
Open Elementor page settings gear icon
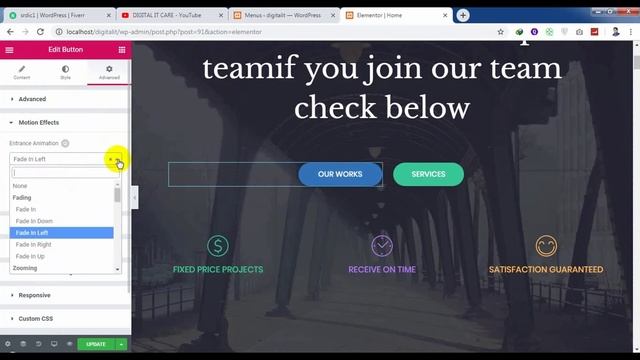pos(8,344)
